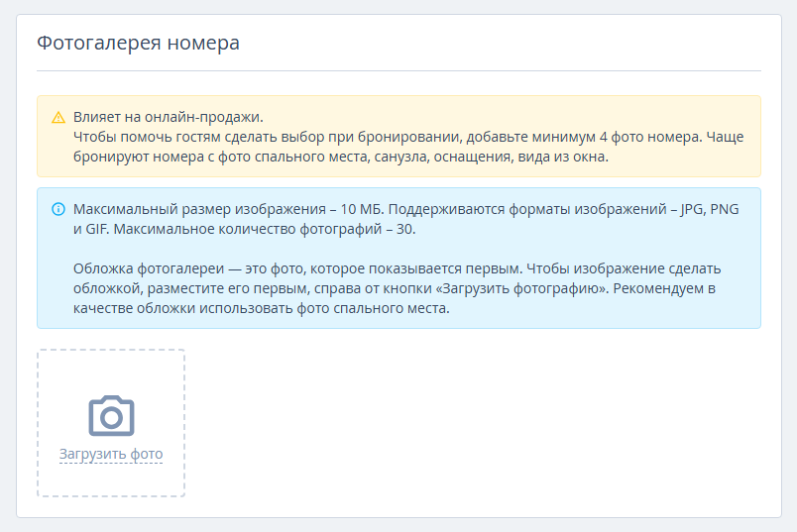Click the text "Влияет на онлайн-продажи."
The image size is (797, 532).
click(169, 117)
